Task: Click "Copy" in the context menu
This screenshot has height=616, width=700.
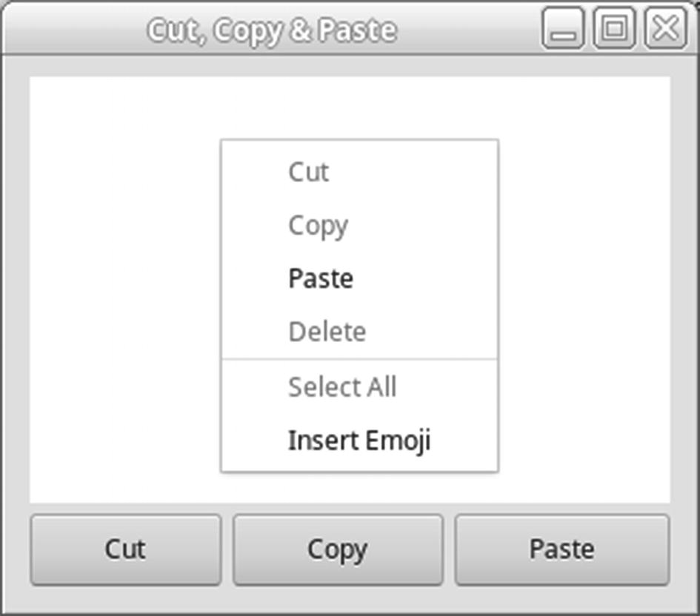Action: point(318,225)
